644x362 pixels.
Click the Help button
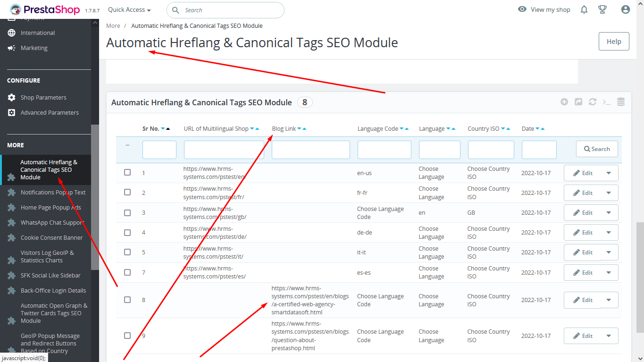click(x=614, y=42)
